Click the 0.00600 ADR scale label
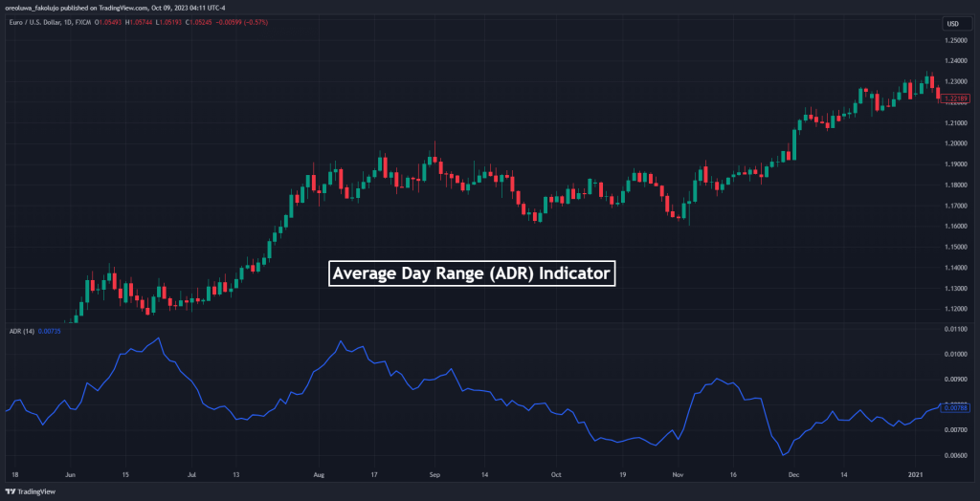 954,455
